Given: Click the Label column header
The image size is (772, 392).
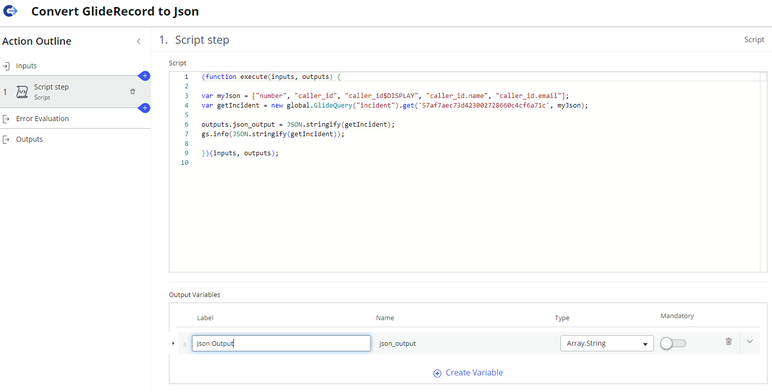Looking at the screenshot, I should pyautogui.click(x=205, y=318).
